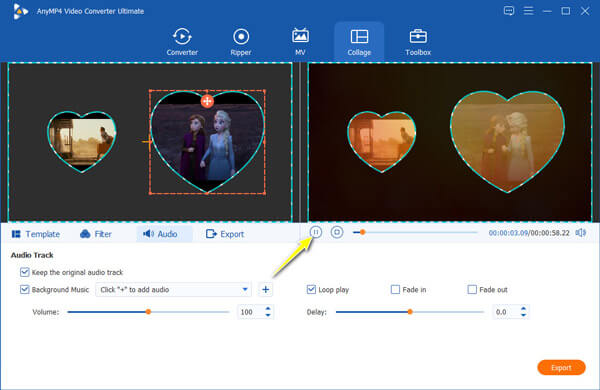
Task: Add background music with the plus button
Action: tap(266, 290)
